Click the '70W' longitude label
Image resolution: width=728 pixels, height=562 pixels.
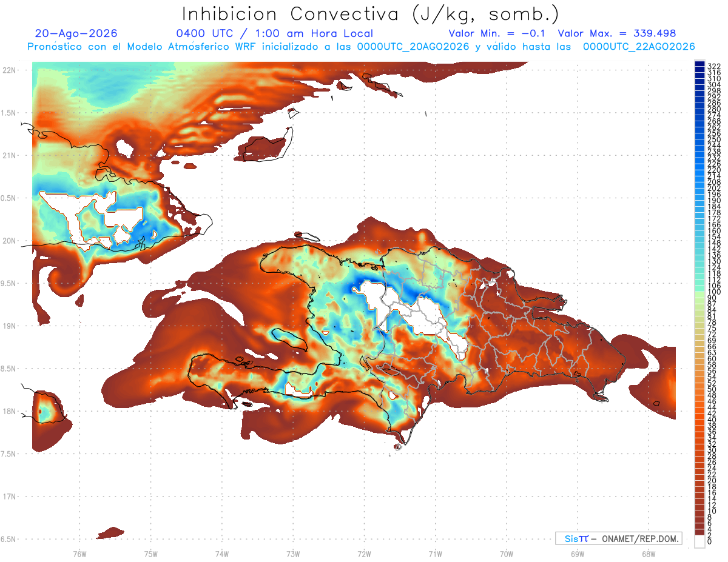[506, 554]
